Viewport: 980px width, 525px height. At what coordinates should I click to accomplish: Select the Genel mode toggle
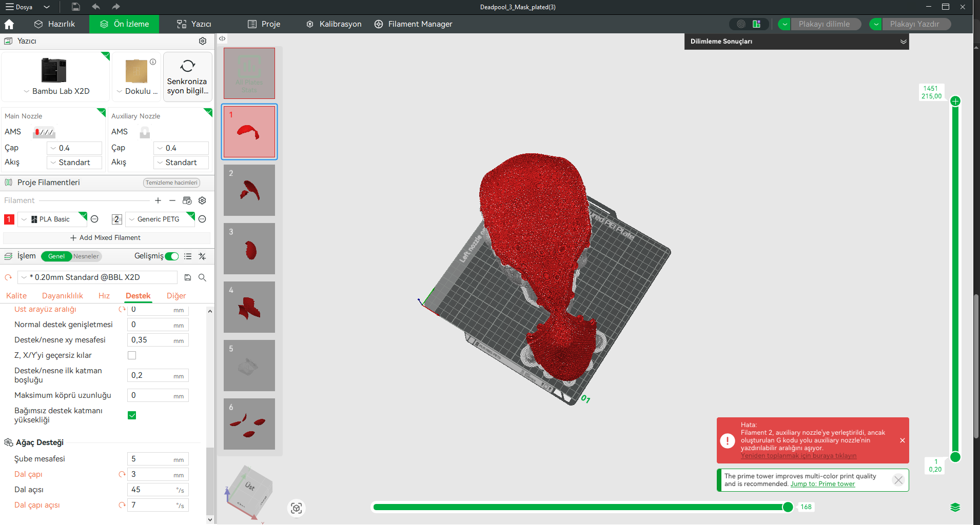coord(56,256)
